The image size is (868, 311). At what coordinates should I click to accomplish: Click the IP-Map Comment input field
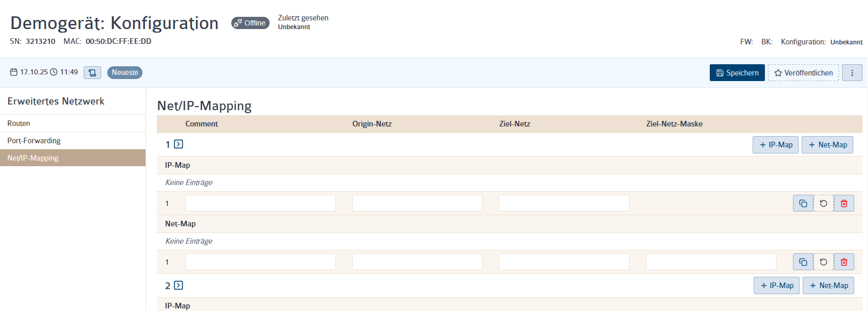pyautogui.click(x=260, y=203)
